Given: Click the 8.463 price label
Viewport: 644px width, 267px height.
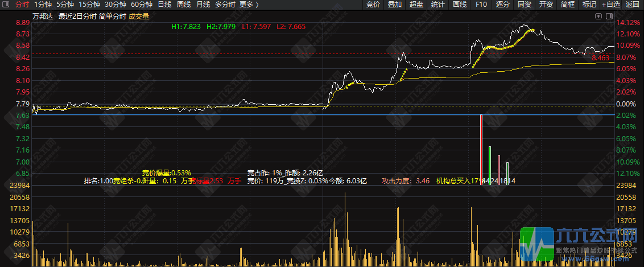Looking at the screenshot, I should 600,58.
